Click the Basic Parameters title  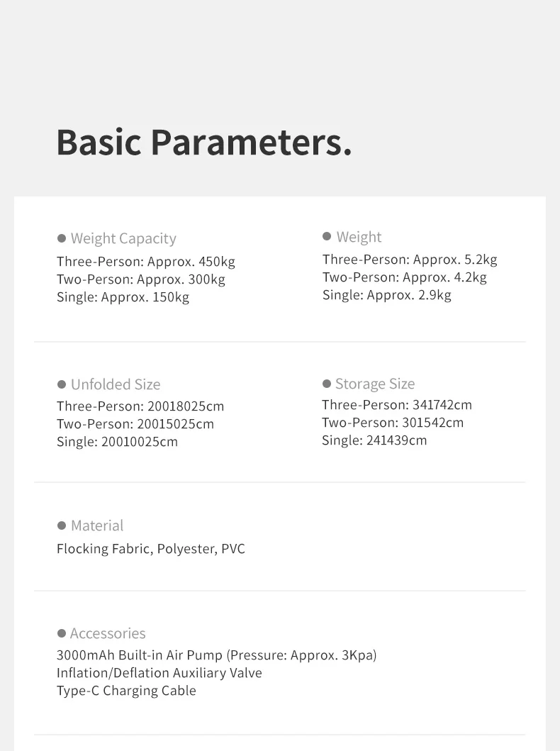click(x=204, y=142)
